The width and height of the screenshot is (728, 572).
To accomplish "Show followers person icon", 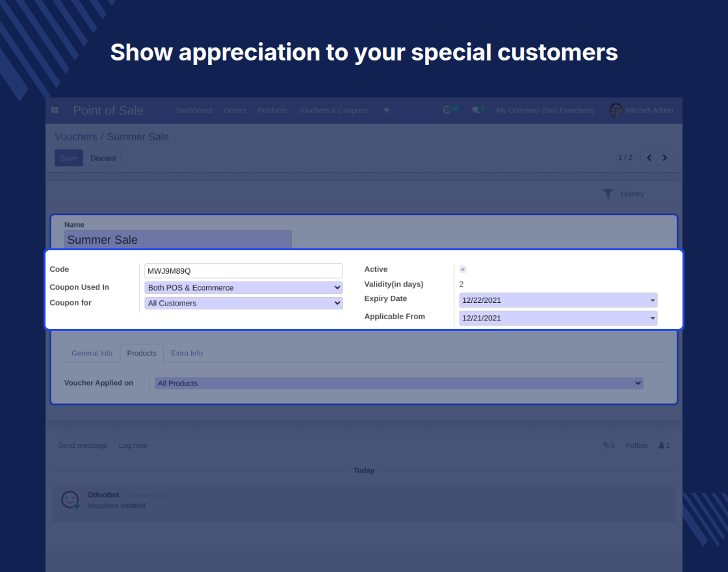I will pos(662,445).
